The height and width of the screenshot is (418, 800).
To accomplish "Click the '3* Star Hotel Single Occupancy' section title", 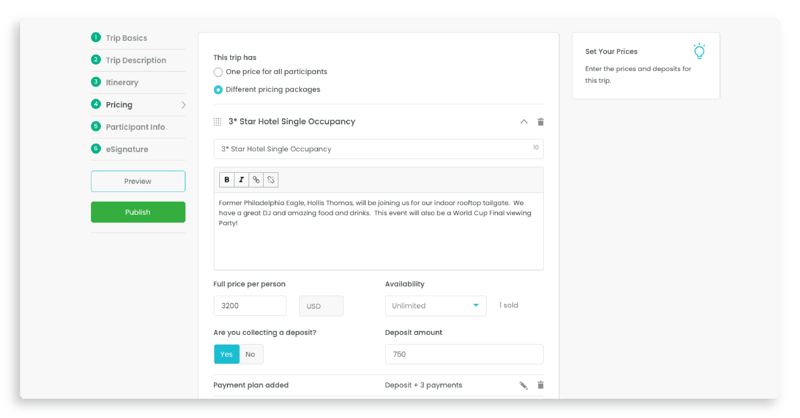I will tap(292, 121).
